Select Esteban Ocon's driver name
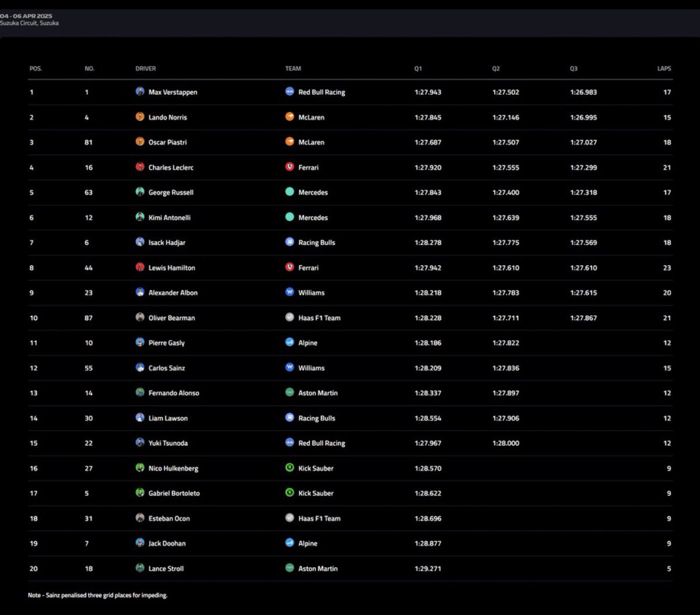Image resolution: width=700 pixels, height=615 pixels. [x=169, y=519]
